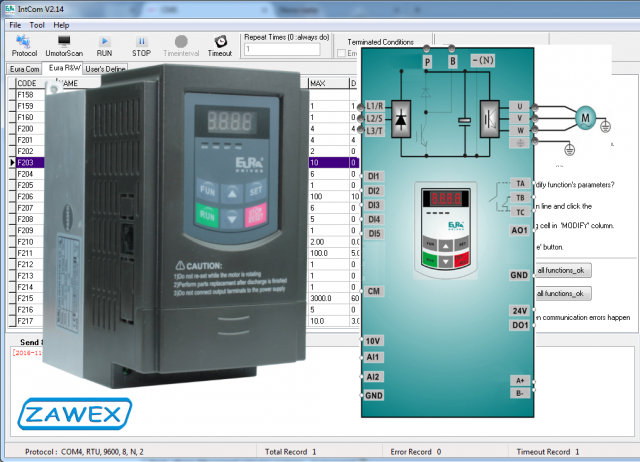
Task: Click the upper all functions_ok button
Action: point(563,270)
